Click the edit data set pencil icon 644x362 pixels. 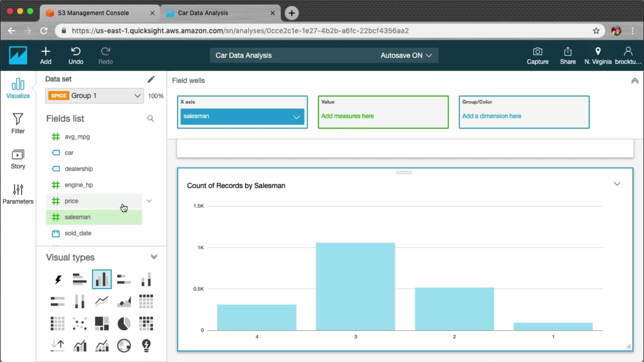(151, 79)
